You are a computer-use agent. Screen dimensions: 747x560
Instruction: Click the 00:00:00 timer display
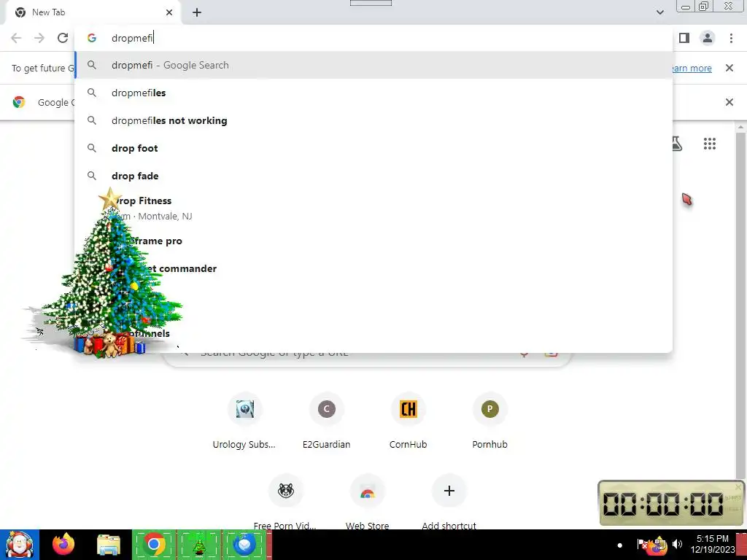(663, 504)
